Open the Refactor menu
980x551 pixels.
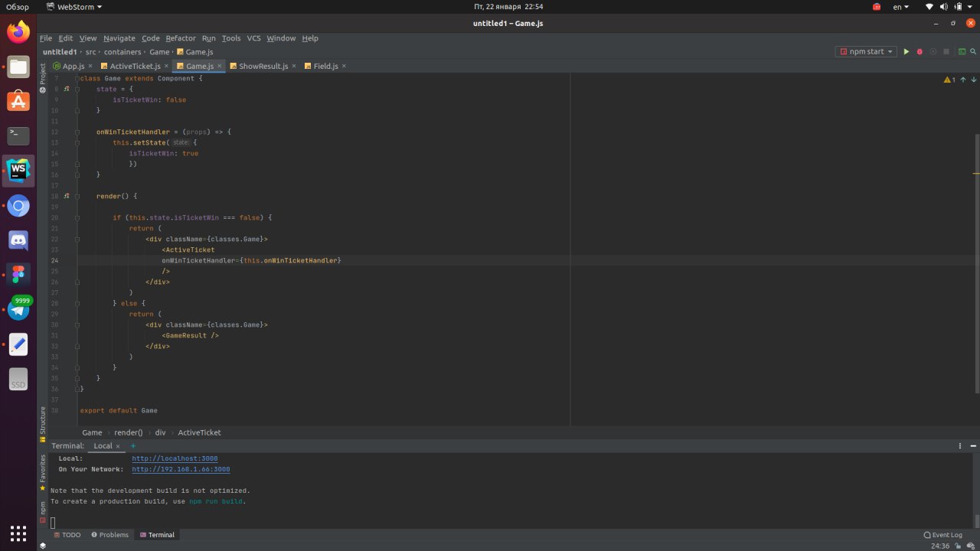[181, 38]
